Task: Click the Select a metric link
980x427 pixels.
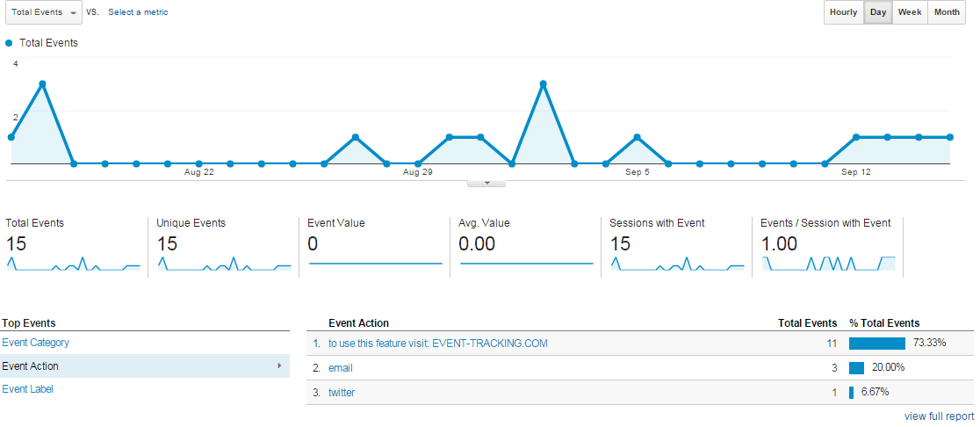Action: 138,12
